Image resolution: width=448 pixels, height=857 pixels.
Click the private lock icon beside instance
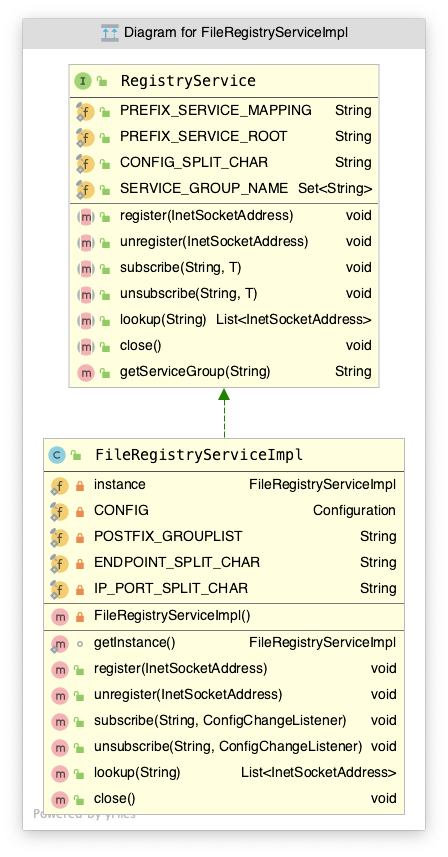[x=80, y=485]
